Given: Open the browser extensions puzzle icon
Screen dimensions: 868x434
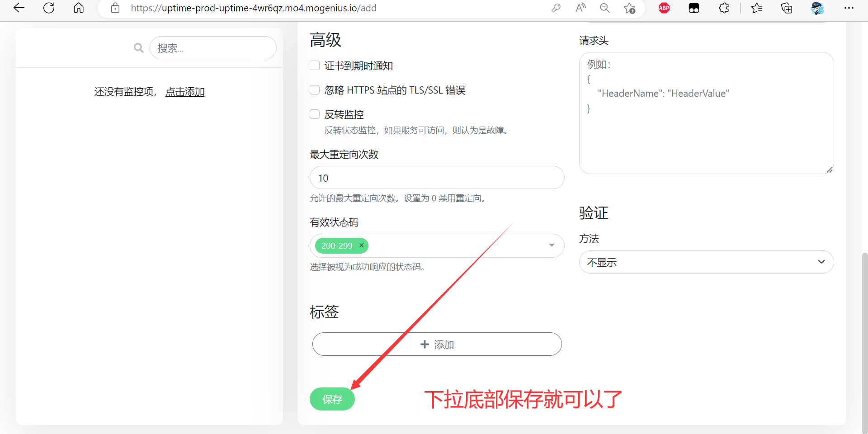Looking at the screenshot, I should 724,8.
